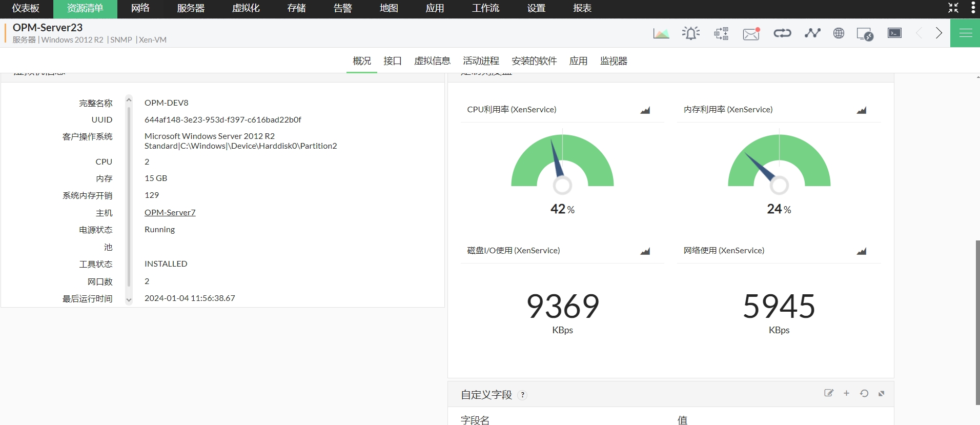Switch to the 活动进程 tab
Image resolution: width=980 pixels, height=425 pixels.
click(481, 61)
